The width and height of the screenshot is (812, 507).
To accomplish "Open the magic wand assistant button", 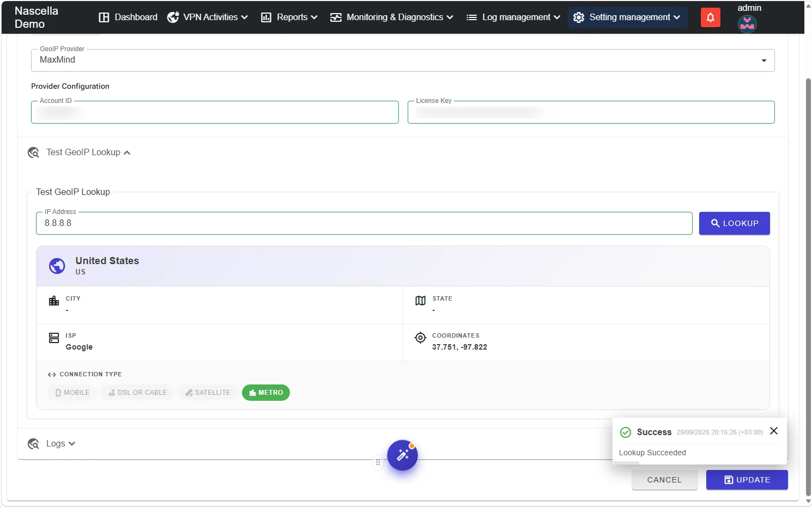I will tap(403, 455).
